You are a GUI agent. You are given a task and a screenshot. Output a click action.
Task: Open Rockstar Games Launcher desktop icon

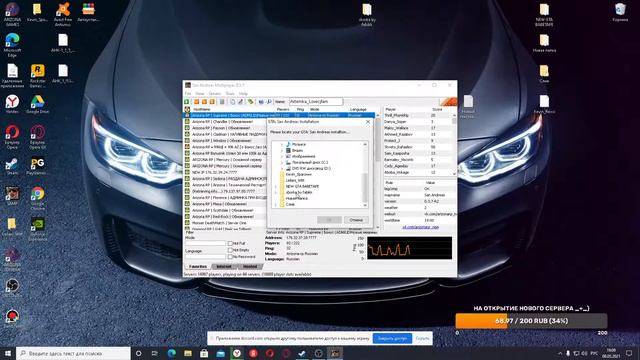coord(38,76)
